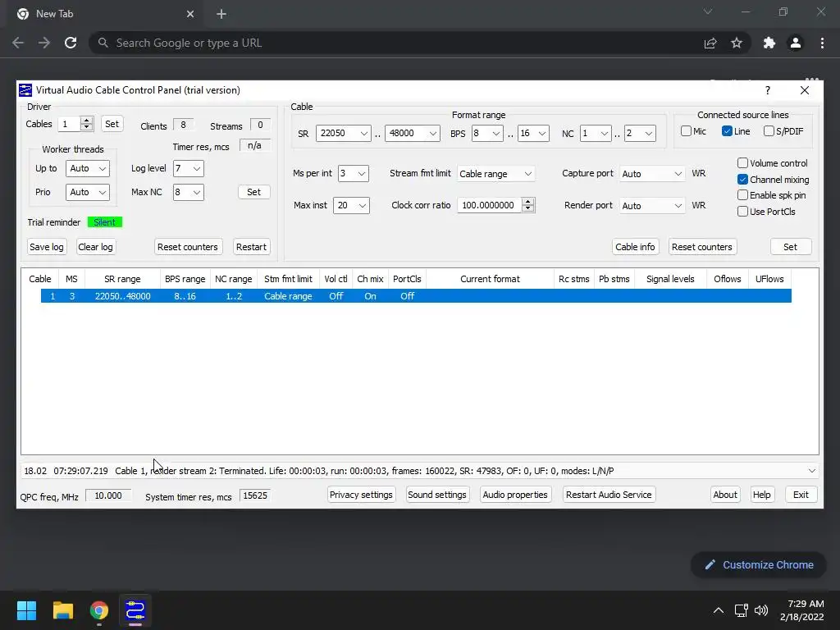Open the maximum BPS 16 dropdown
The image size is (840, 630).
[x=533, y=133]
